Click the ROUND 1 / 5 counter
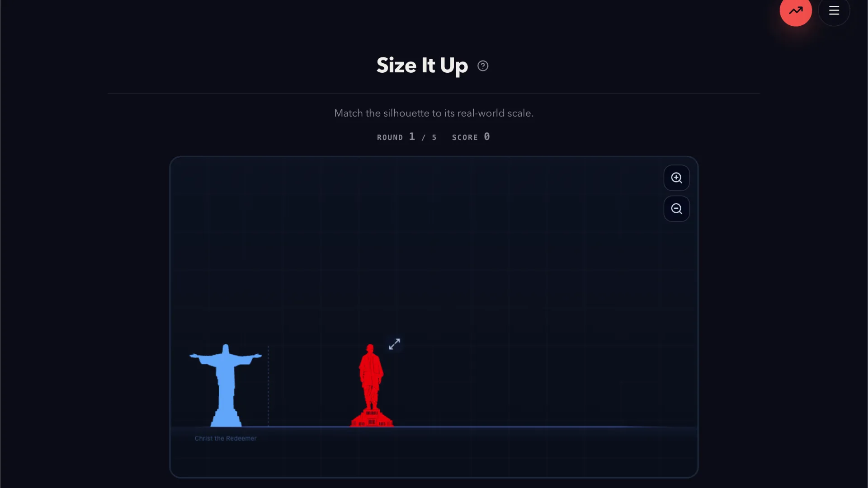 (407, 137)
